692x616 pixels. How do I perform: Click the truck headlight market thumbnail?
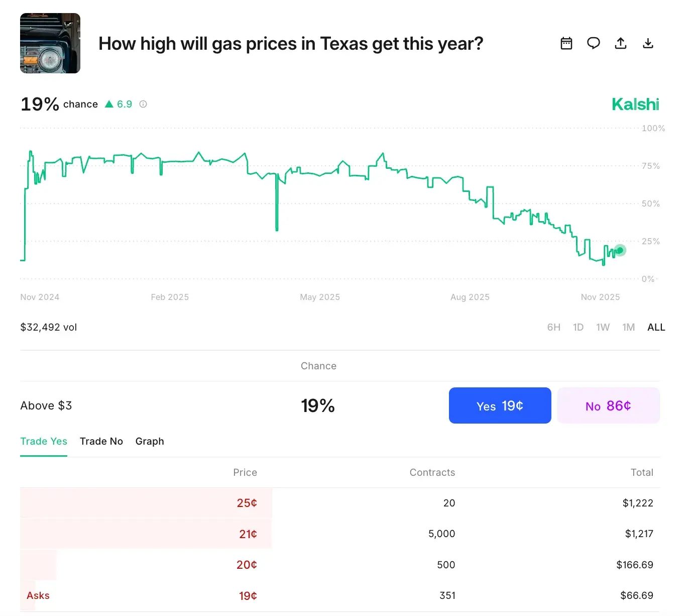[50, 43]
